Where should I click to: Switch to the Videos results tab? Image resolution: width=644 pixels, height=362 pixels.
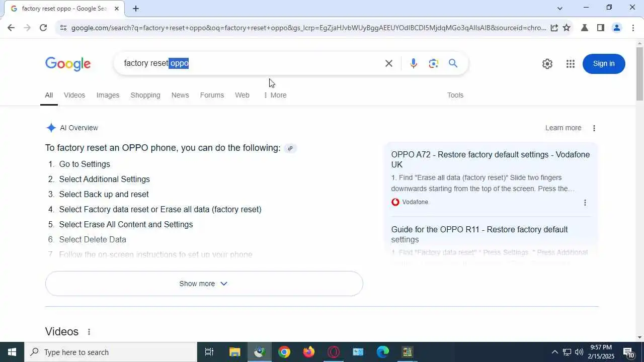click(x=74, y=95)
